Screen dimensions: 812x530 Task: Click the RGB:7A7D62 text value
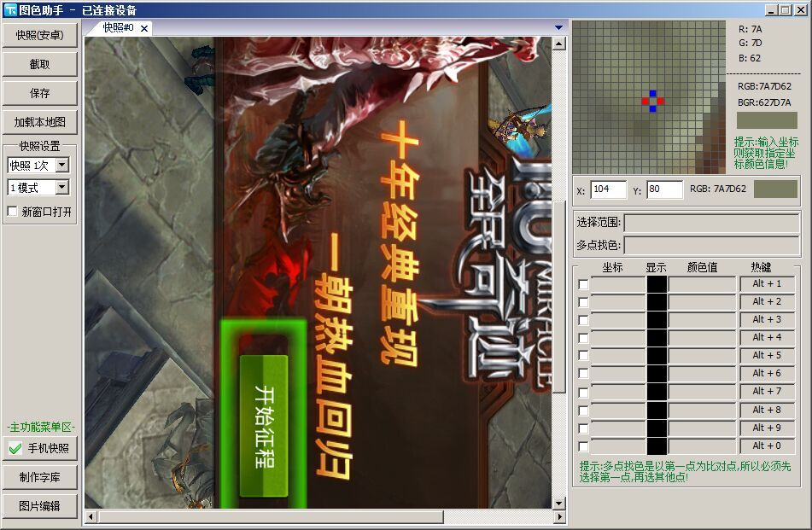764,86
